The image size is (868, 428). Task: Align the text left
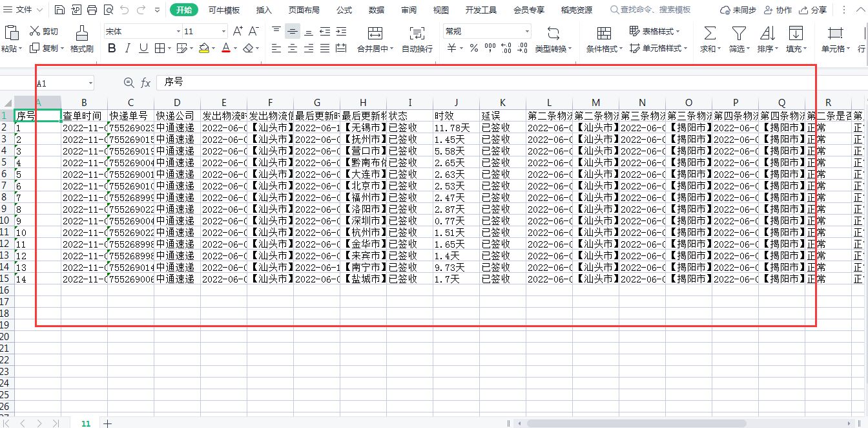pos(276,48)
